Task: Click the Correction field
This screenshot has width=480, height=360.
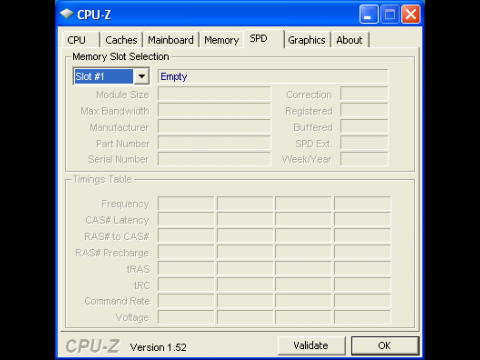Action: click(x=364, y=94)
